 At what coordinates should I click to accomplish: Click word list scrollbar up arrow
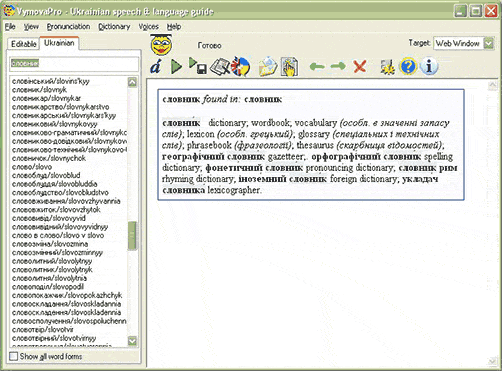(x=132, y=82)
